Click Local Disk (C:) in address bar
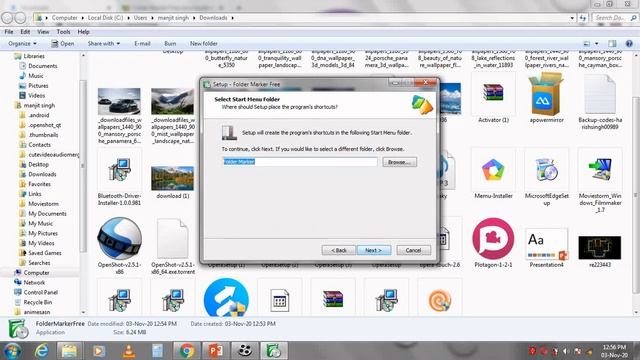640x360 pixels. pos(105,18)
